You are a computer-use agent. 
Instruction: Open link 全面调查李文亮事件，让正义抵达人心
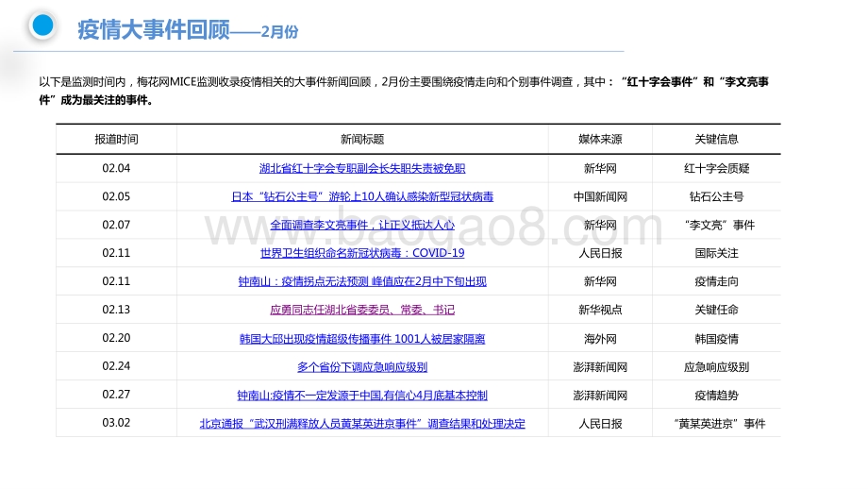coord(362,225)
